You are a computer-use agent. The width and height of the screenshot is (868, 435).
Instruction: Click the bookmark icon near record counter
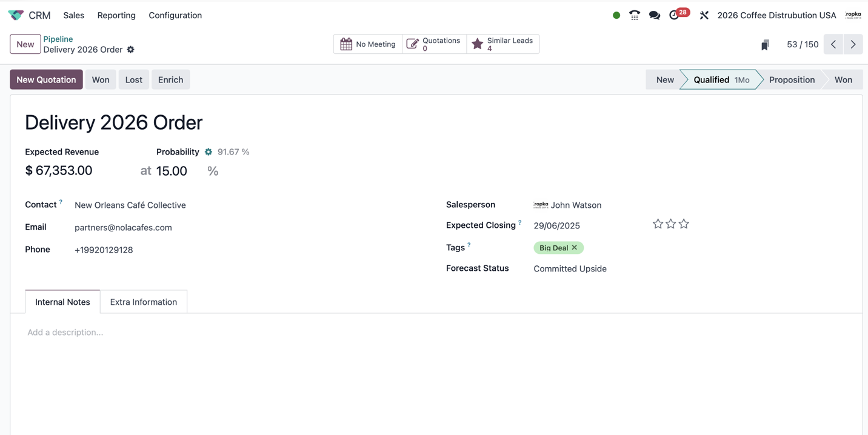coord(765,44)
